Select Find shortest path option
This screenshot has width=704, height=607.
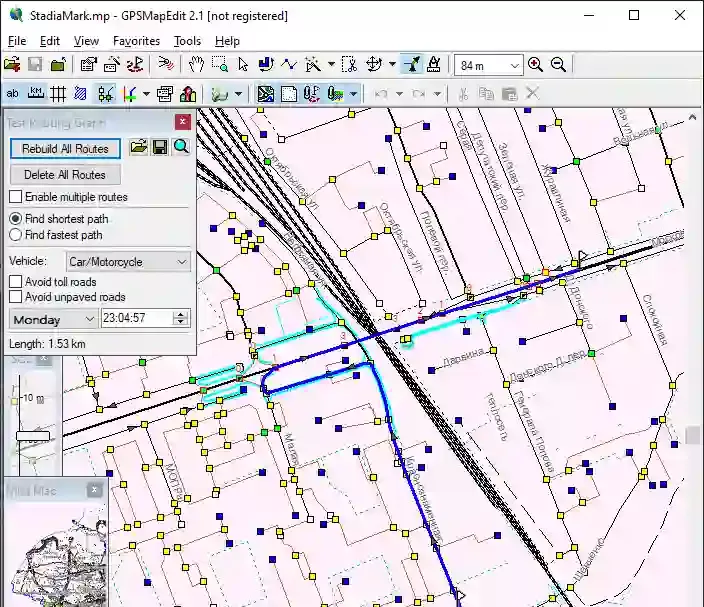15,219
